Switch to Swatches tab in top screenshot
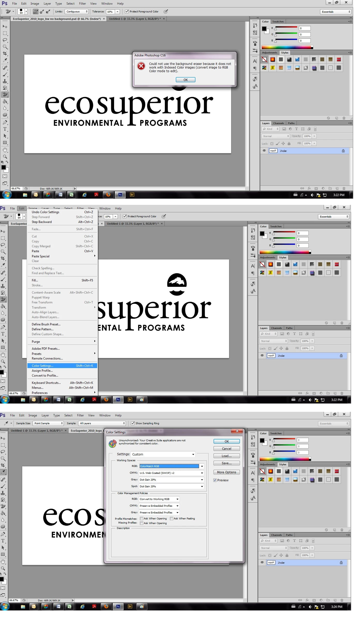 coord(278,21)
